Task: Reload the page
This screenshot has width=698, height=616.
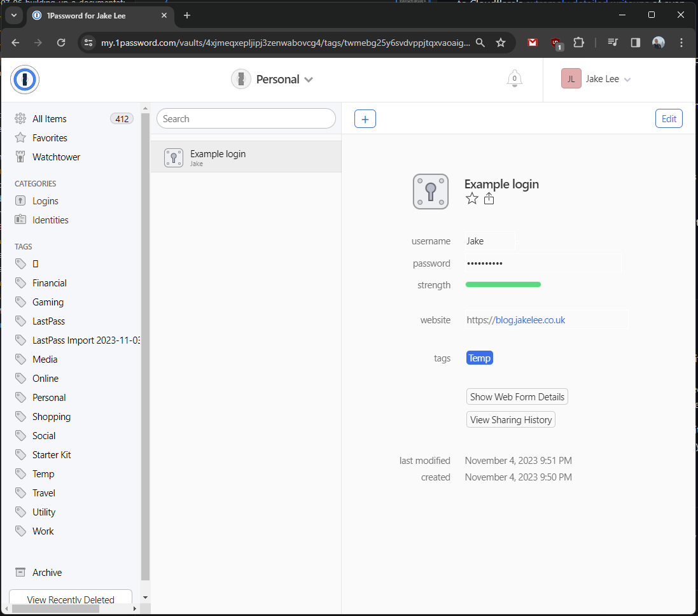Action: [x=61, y=42]
